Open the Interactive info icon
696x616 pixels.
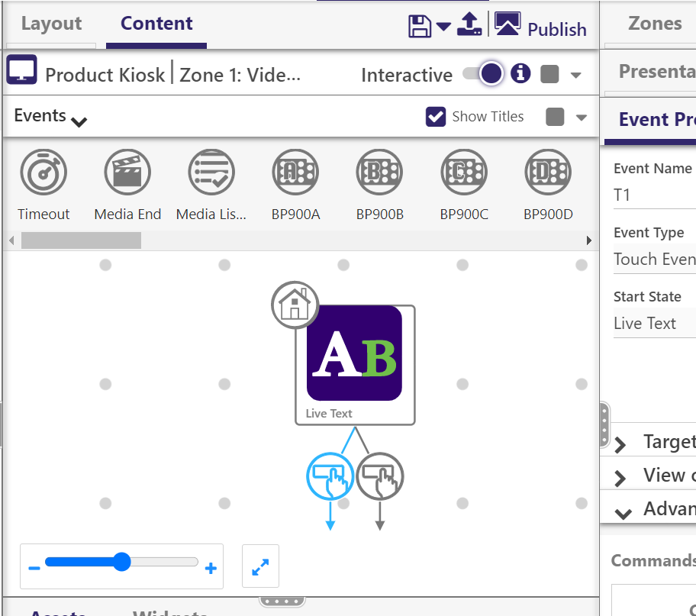pos(520,73)
